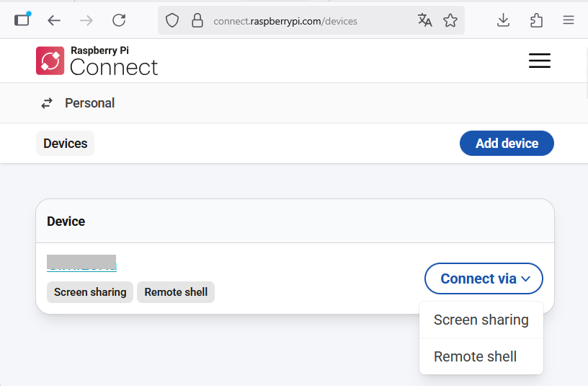Click the browser back arrow
This screenshot has height=386, width=588.
point(54,20)
